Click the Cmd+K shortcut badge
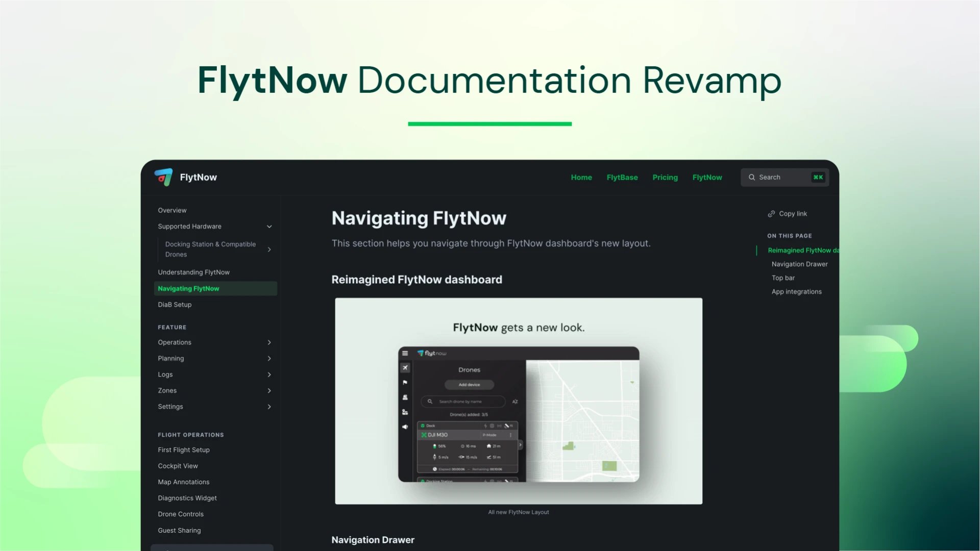Screen dimensions: 980x551 818,178
